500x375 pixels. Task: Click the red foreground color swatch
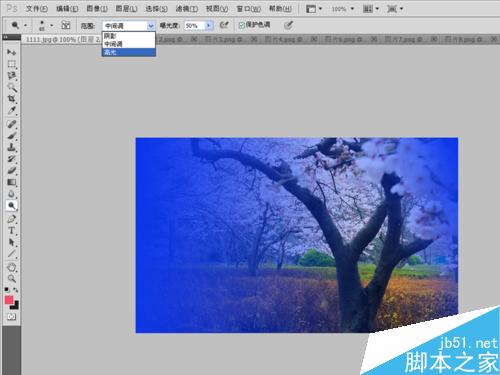coord(9,300)
